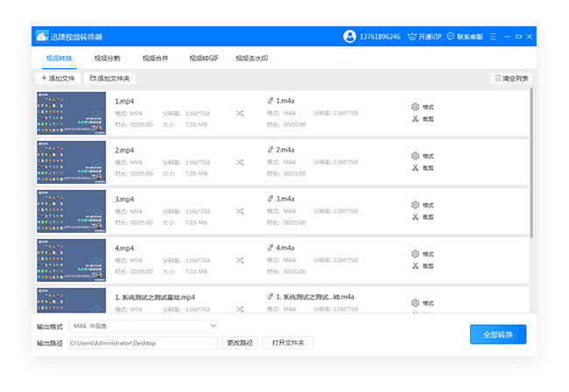The width and height of the screenshot is (569, 392).
Task: Click the file name 1.mp4
Action: coord(124,101)
